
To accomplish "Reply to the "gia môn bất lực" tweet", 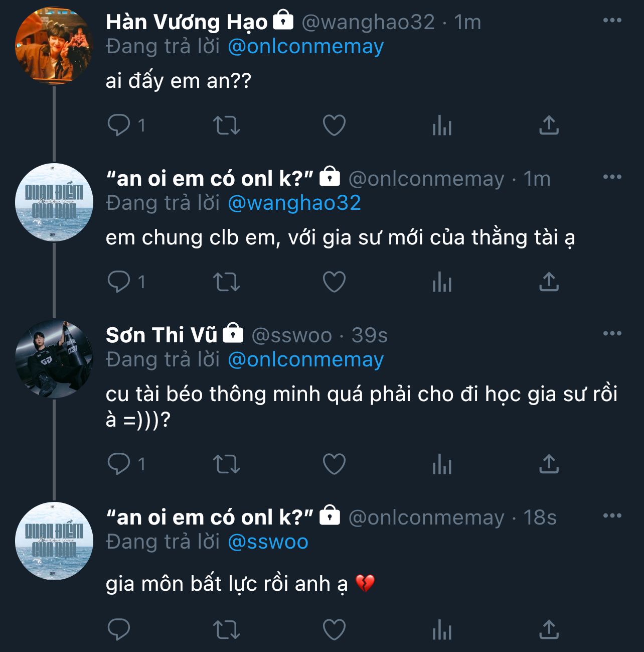I will (119, 629).
